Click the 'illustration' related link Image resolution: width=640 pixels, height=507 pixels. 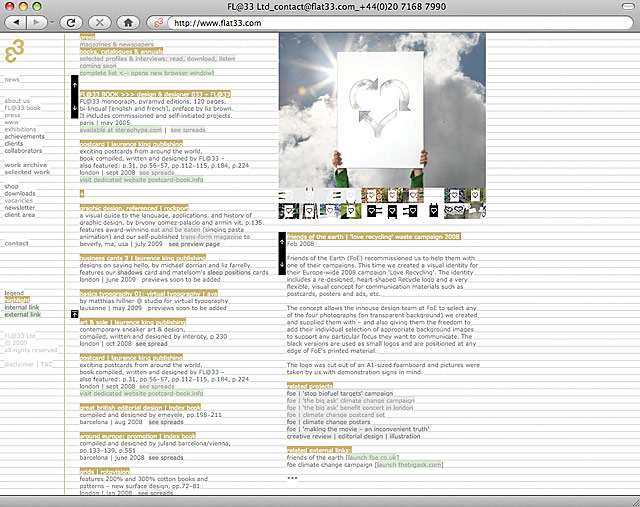point(404,436)
